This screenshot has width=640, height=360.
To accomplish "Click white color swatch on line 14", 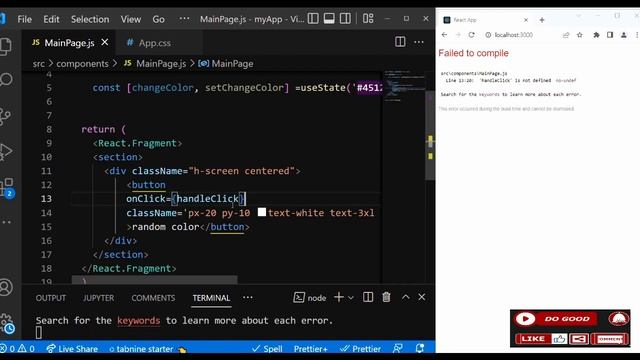I will pos(262,212).
